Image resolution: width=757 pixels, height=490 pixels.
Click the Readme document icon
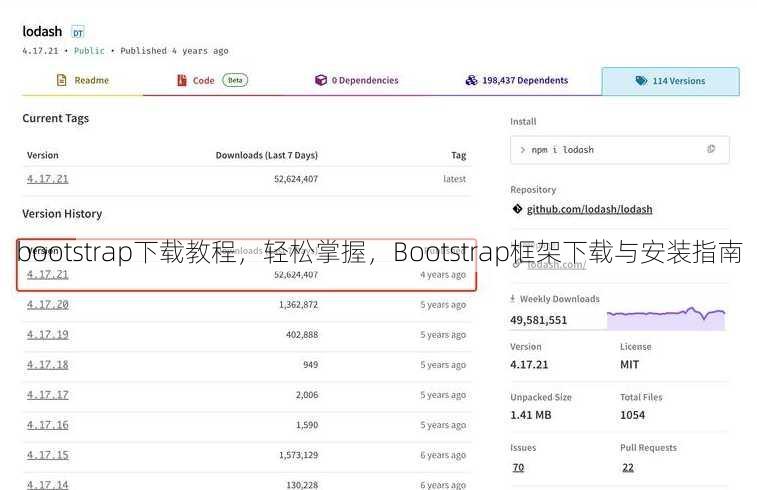click(x=61, y=80)
